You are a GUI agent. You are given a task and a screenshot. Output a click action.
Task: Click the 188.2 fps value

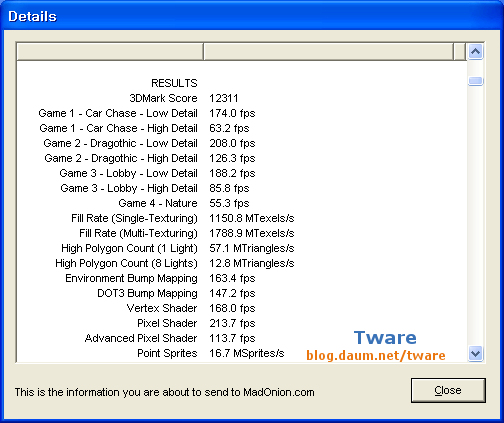[232, 173]
